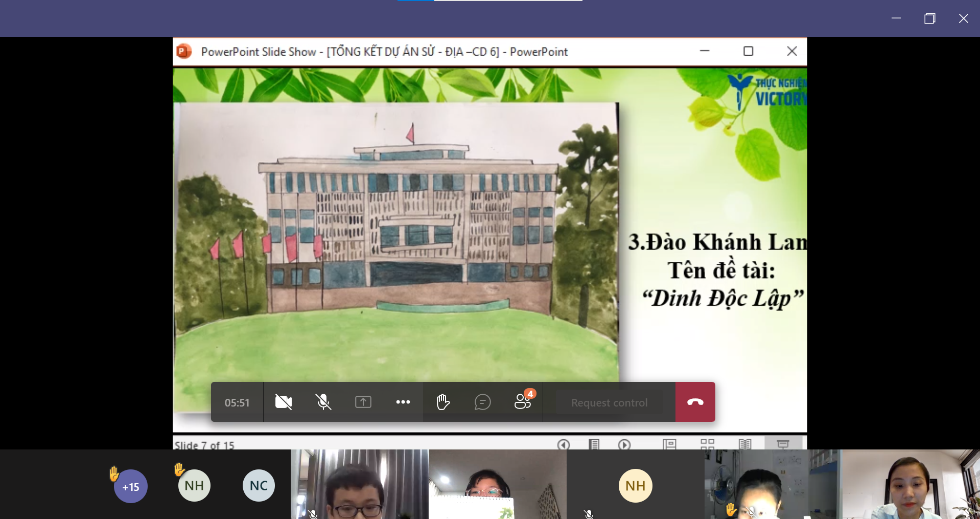Expand the +15 raised hands list
980x519 pixels.
(x=131, y=486)
